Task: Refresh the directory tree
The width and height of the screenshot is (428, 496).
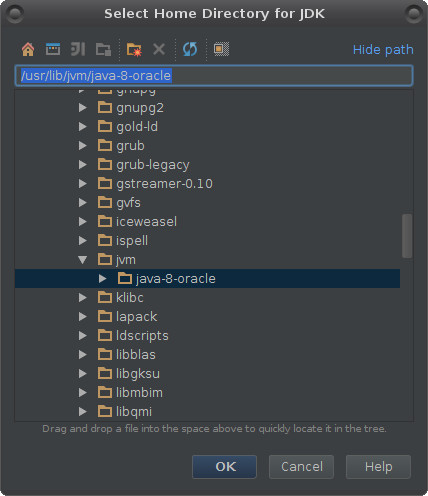Action: point(190,49)
